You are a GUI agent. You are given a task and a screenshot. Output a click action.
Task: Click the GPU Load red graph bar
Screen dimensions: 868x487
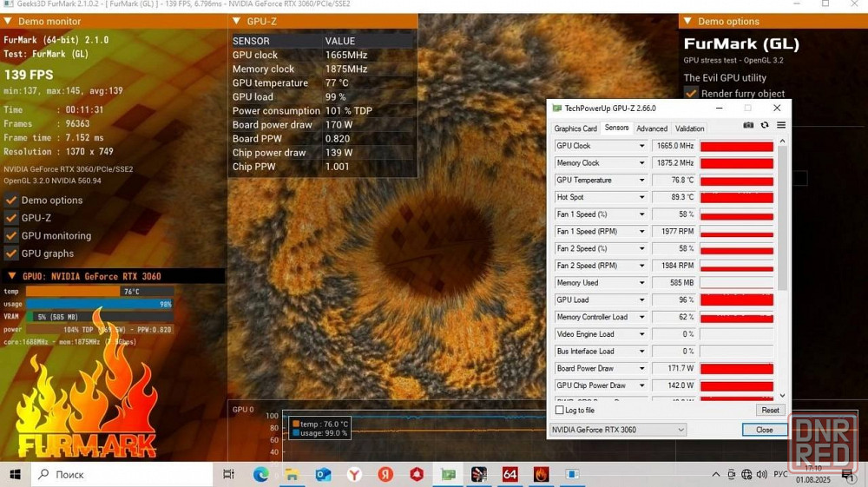coord(737,300)
